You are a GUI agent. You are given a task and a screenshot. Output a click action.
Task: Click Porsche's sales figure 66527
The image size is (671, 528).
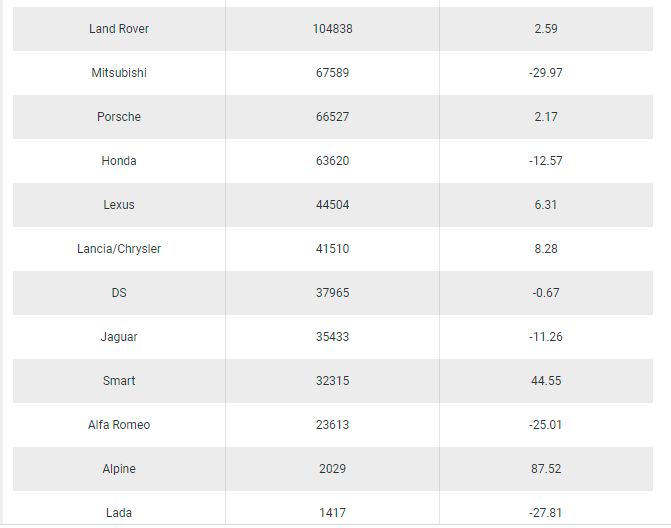(332, 117)
